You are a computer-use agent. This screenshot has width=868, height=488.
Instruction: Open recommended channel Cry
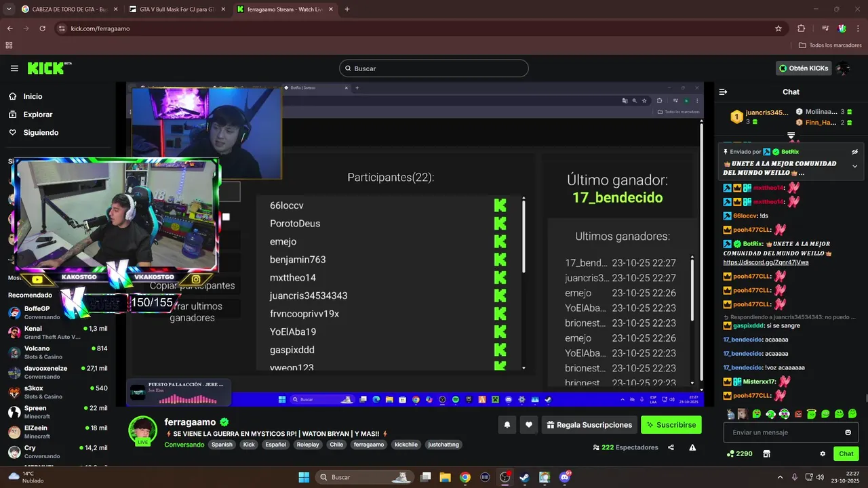(x=58, y=451)
